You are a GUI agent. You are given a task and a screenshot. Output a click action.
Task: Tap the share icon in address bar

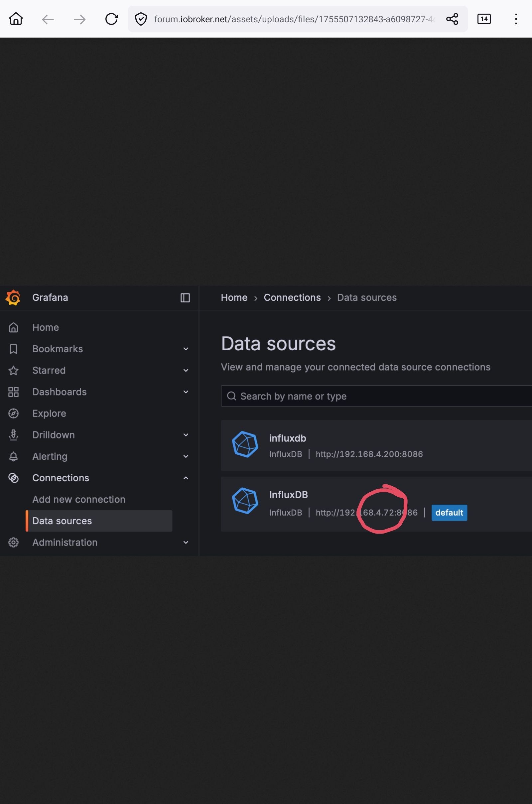[x=452, y=19]
